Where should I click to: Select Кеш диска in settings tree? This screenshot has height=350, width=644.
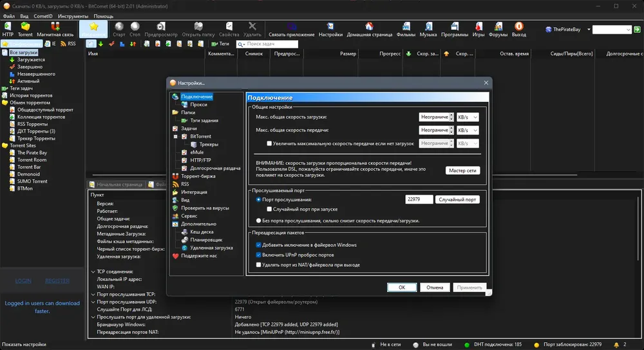(202, 232)
